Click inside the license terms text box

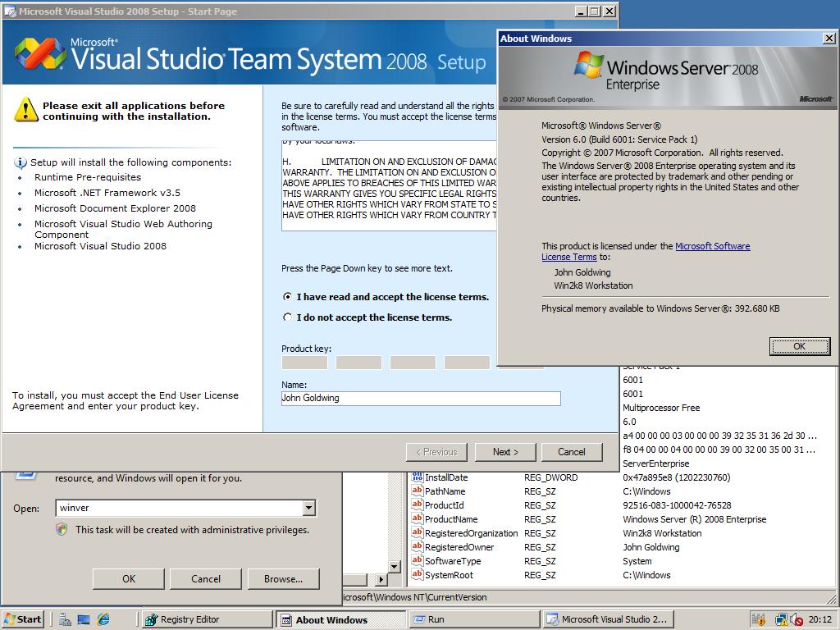click(x=390, y=185)
